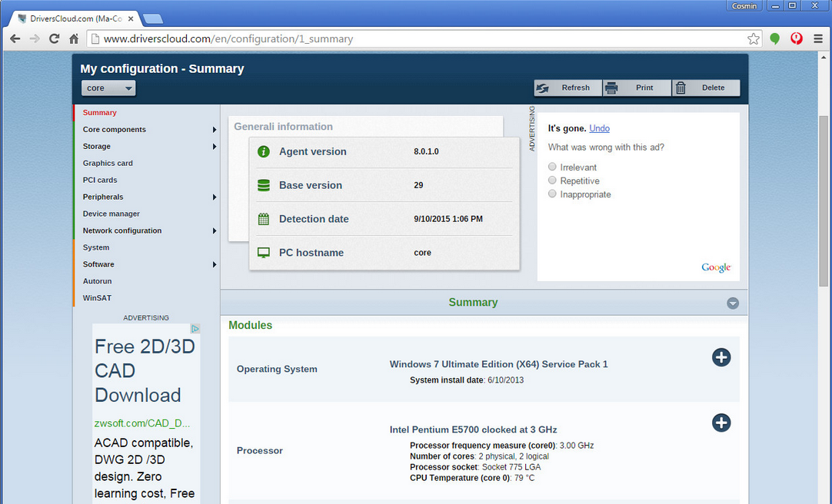
Task: Open a new browser tab
Action: (x=153, y=19)
